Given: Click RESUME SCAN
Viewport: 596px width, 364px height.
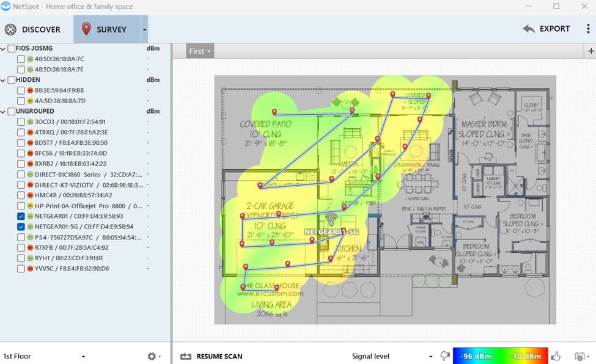Looking at the screenshot, I should pyautogui.click(x=212, y=356).
